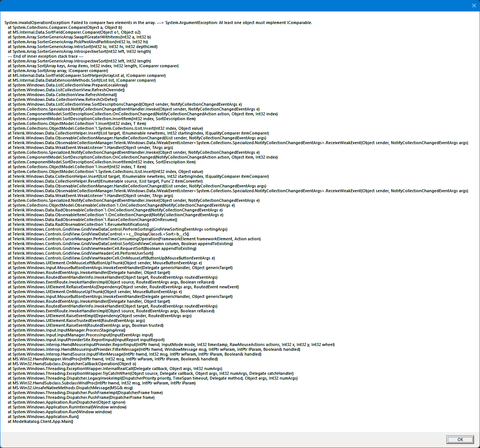The height and width of the screenshot is (448, 480).
Task: Select the HwndSubclass.SubclassWndProc line
Action: [102, 383]
